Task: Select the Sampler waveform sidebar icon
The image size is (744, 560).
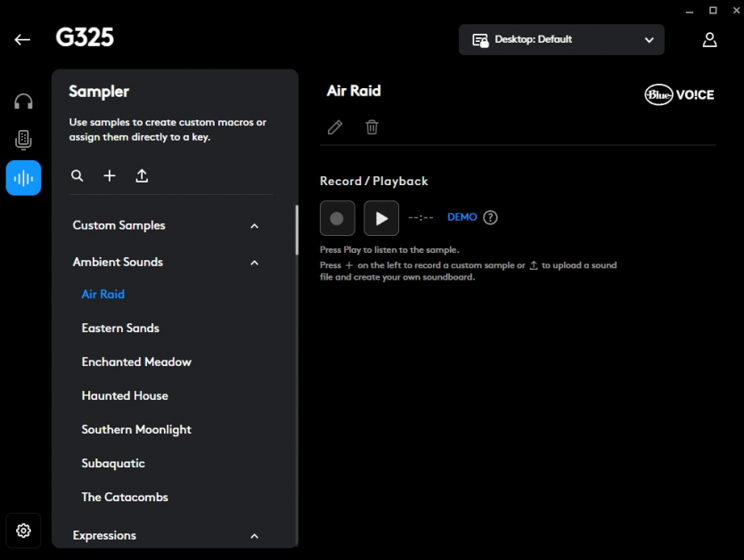Action: pos(24,178)
